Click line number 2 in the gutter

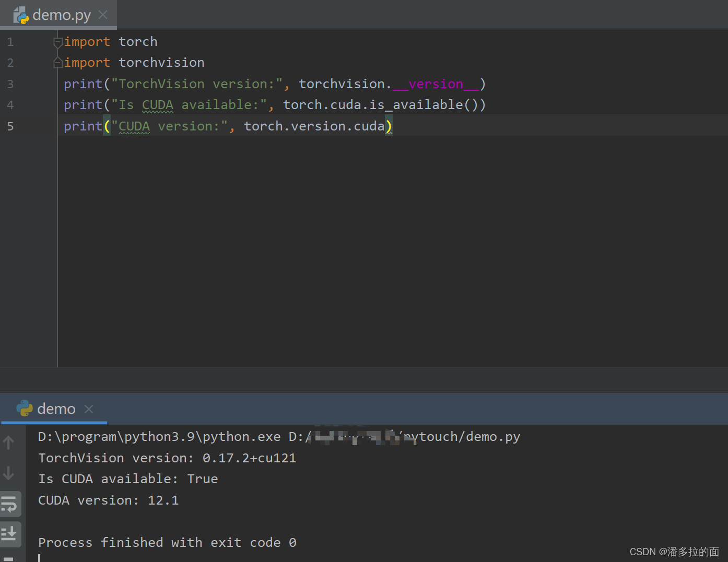[x=10, y=63]
